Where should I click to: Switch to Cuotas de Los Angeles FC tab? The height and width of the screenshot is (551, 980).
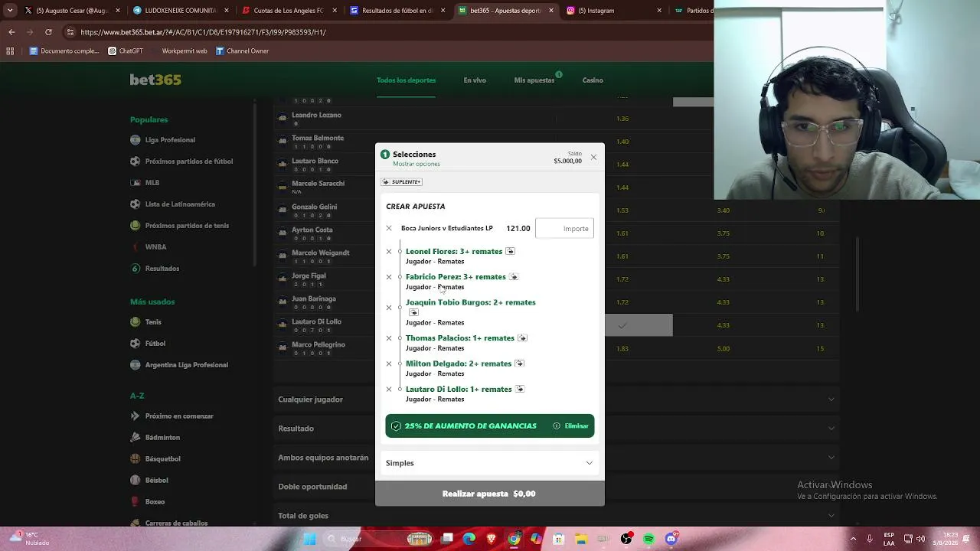click(x=288, y=11)
